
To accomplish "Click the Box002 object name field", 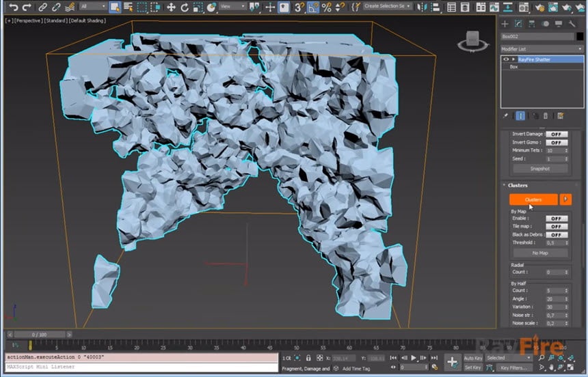I will (537, 36).
